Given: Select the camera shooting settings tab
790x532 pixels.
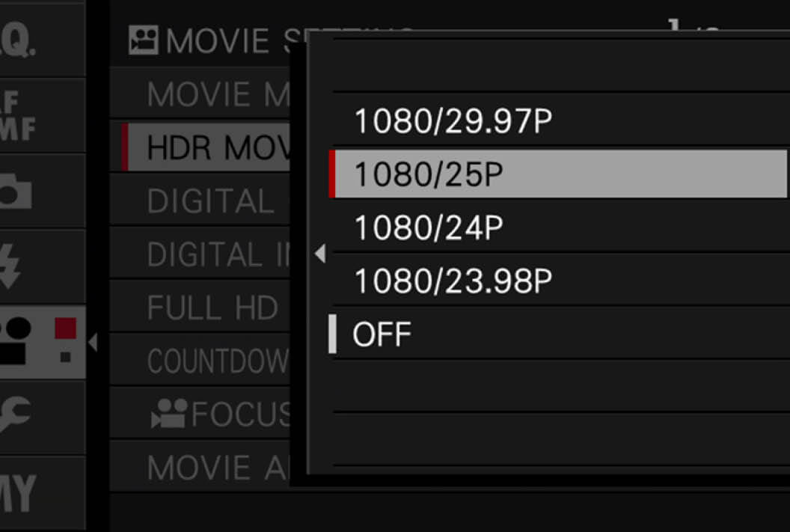Looking at the screenshot, I should (43, 191).
